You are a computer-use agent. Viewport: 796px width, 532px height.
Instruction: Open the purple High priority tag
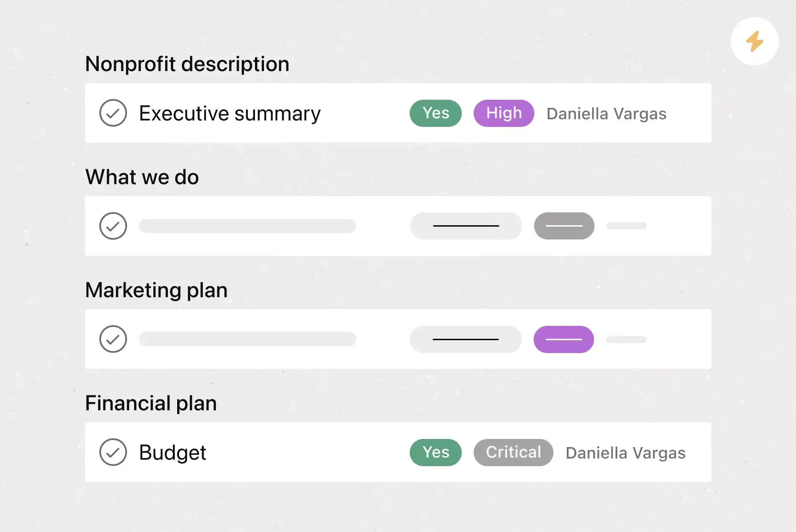pos(504,113)
